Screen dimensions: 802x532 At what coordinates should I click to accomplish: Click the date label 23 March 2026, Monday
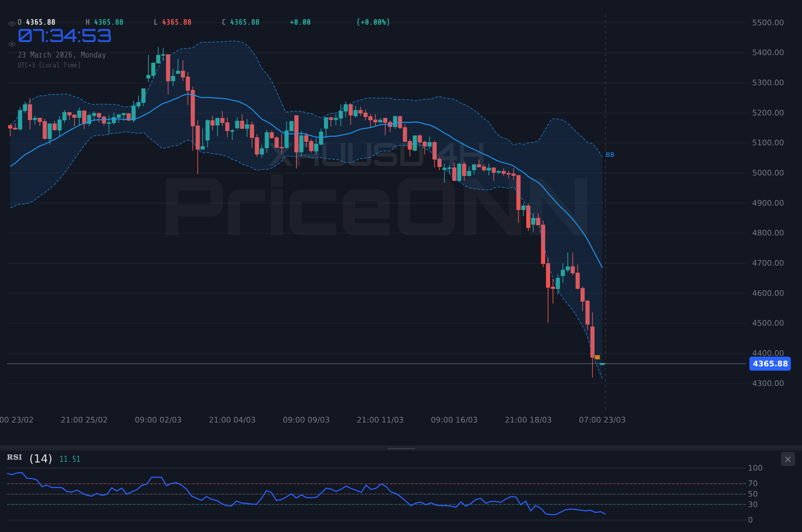(x=62, y=55)
